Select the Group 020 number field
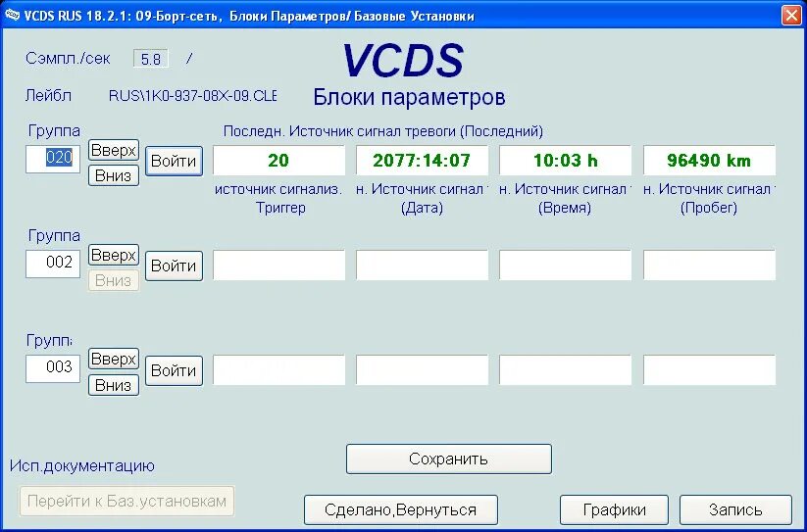The width and height of the screenshot is (807, 532). click(53, 159)
